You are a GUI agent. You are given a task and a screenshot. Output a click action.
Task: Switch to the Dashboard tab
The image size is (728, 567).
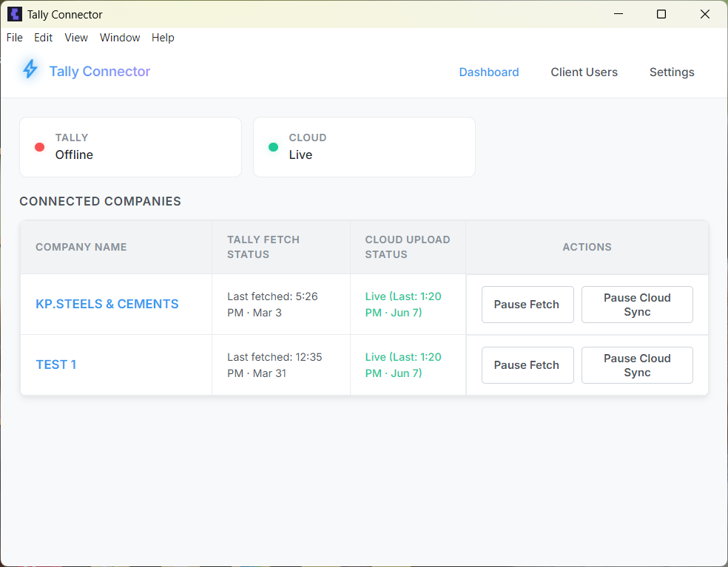pos(489,72)
